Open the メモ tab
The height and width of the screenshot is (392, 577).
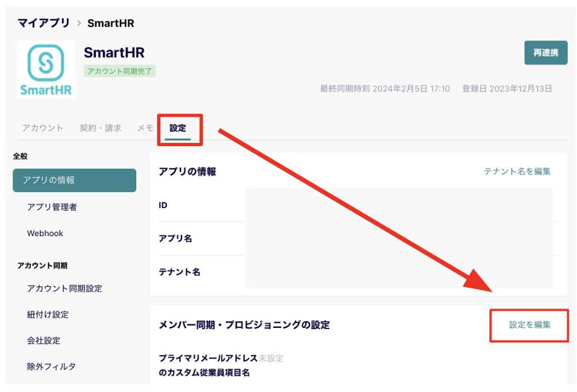(x=146, y=128)
